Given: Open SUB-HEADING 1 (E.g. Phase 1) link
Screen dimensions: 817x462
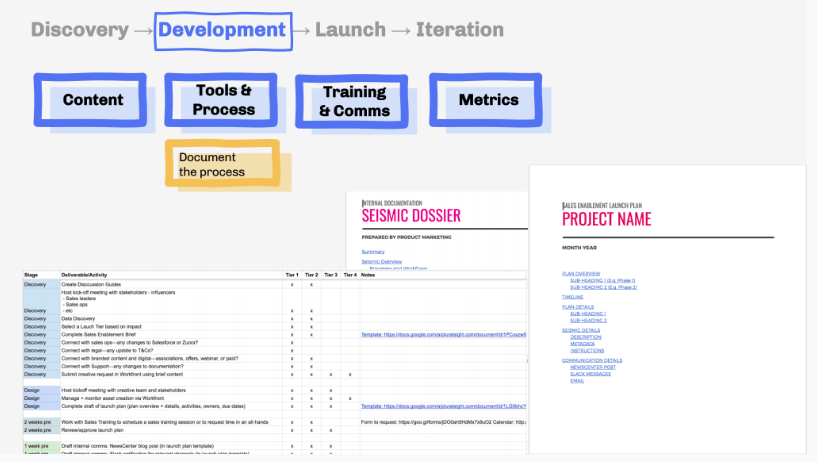Looking at the screenshot, I should (x=602, y=280).
